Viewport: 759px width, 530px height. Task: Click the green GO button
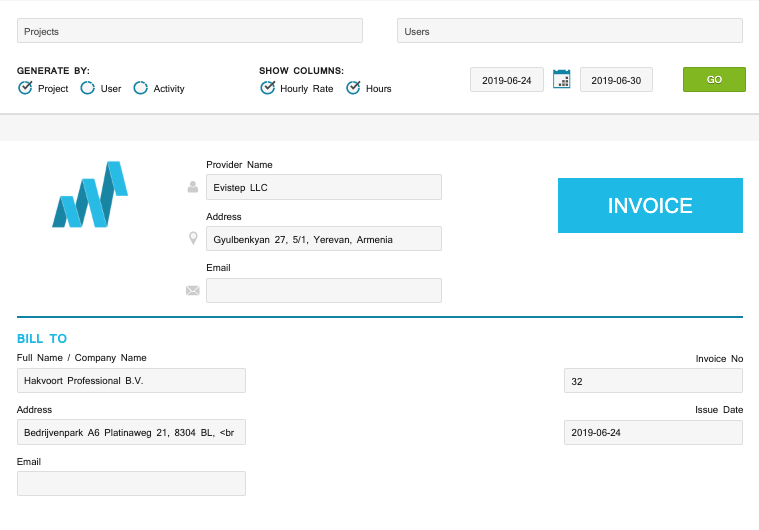(714, 79)
